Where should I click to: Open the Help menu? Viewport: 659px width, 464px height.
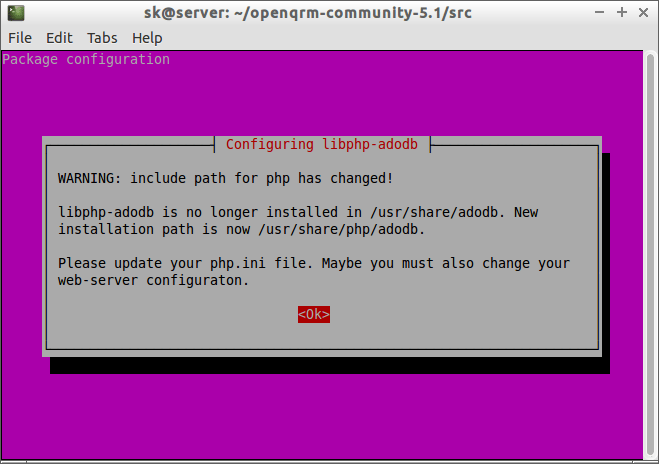point(147,38)
